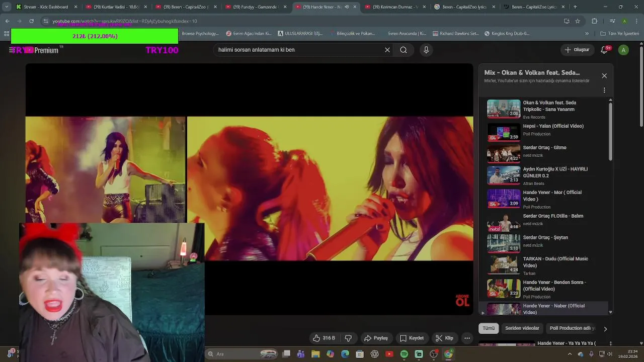This screenshot has height=362, width=644.
Task: Open Tüm Yer İşaretleri folder
Action: click(x=619, y=34)
